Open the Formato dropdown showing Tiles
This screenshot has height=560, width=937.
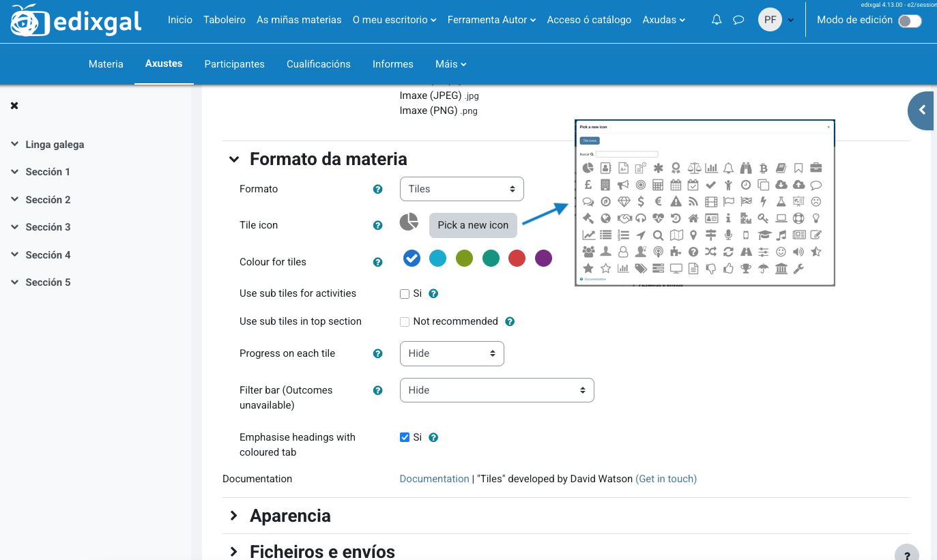click(x=461, y=189)
